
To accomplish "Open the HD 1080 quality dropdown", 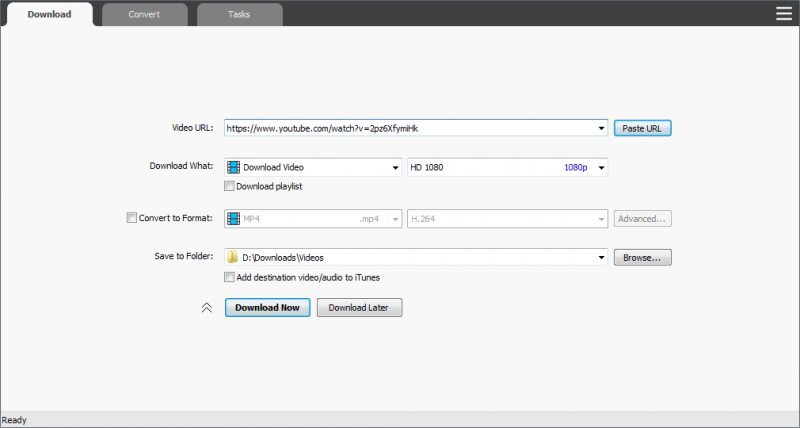I will click(x=601, y=168).
